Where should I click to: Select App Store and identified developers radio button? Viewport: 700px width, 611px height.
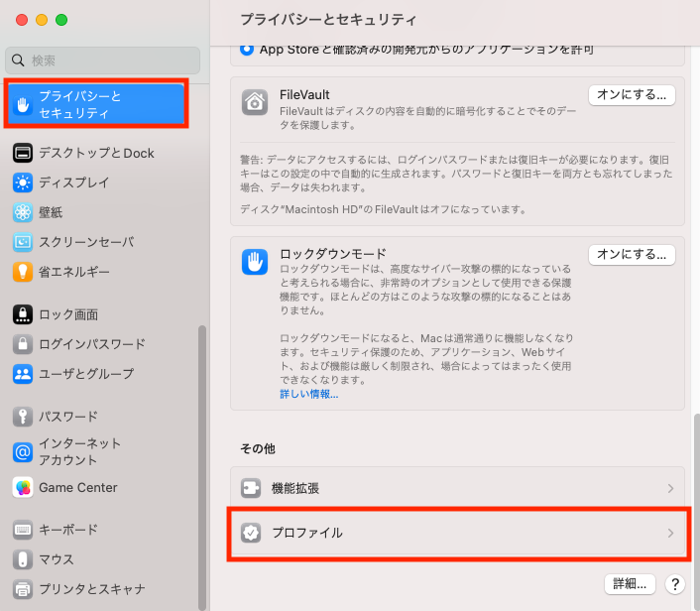point(247,50)
